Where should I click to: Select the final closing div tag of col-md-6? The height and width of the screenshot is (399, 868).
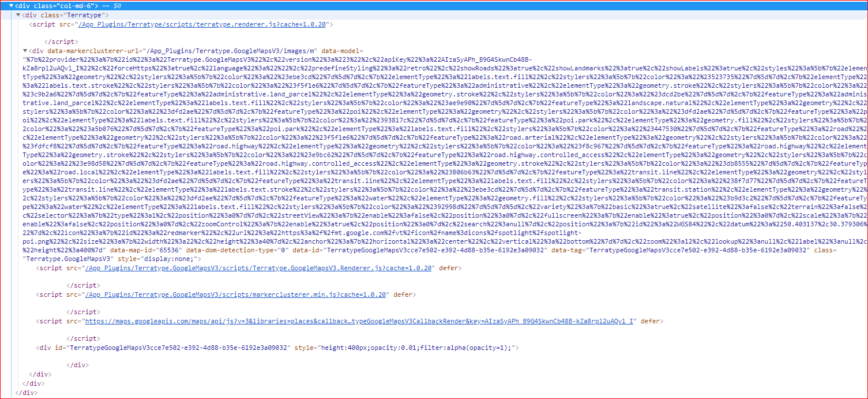pyautogui.click(x=27, y=393)
